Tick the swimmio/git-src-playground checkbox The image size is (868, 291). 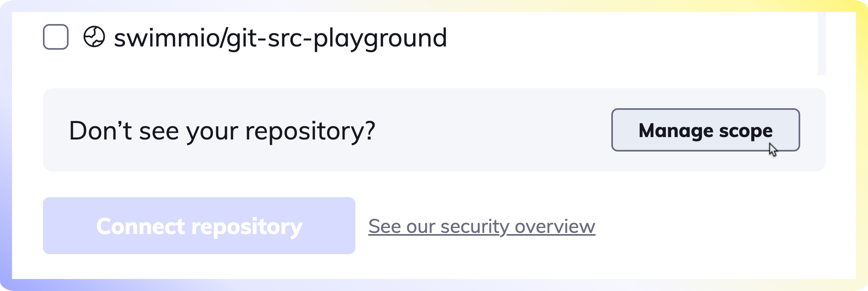(56, 37)
